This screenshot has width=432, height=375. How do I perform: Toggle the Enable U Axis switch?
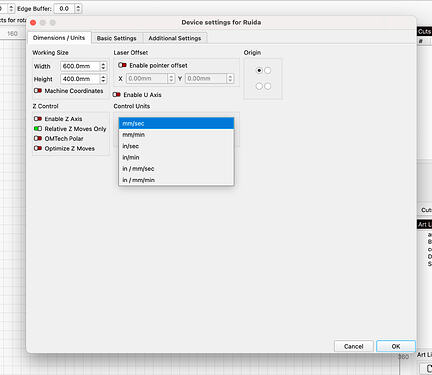pos(117,95)
